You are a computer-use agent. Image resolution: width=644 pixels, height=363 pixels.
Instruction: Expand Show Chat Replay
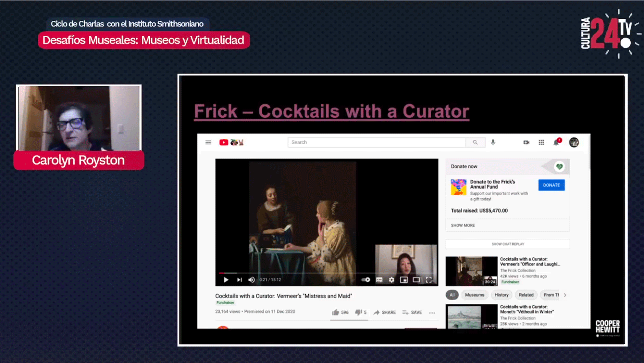click(508, 244)
